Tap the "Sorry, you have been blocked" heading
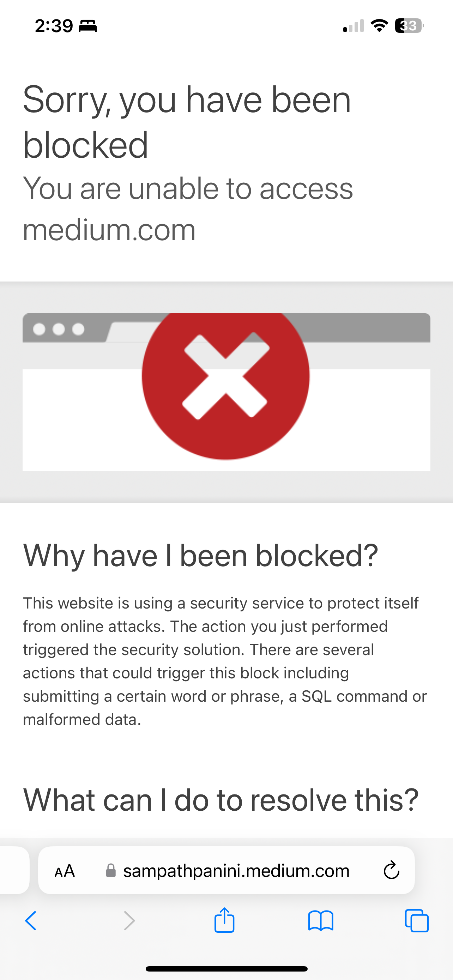Viewport: 453px width, 980px height. click(x=187, y=122)
